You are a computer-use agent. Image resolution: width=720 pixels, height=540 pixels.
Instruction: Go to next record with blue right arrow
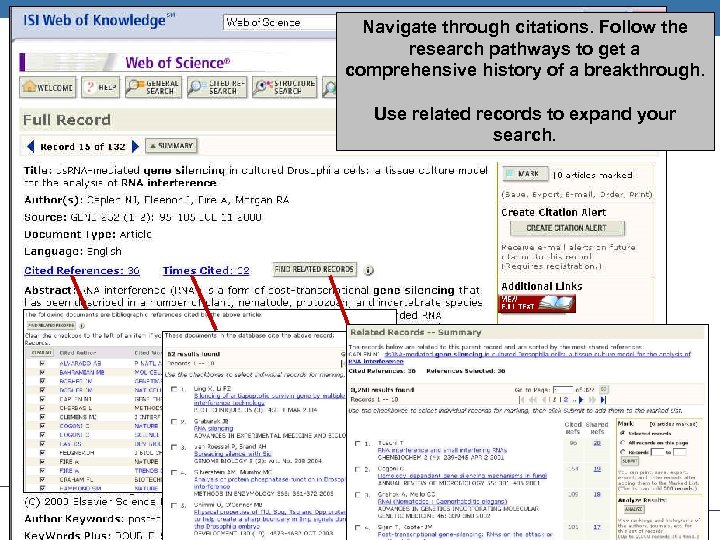coord(135,146)
